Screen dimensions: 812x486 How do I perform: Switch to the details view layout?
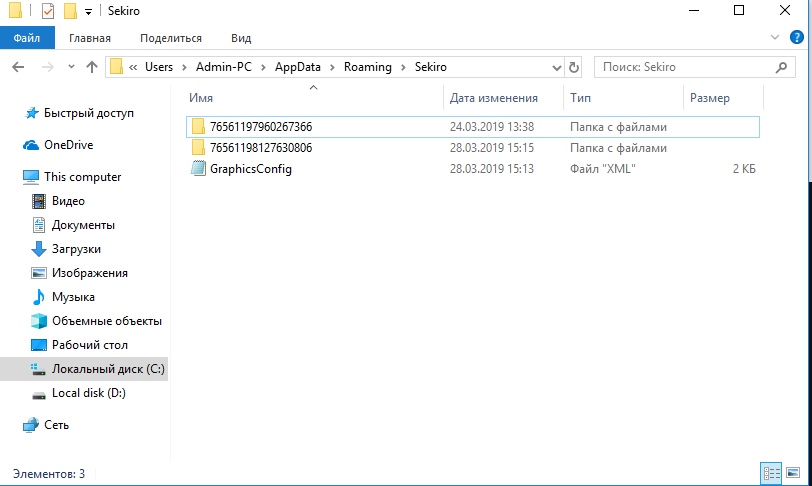[x=772, y=473]
